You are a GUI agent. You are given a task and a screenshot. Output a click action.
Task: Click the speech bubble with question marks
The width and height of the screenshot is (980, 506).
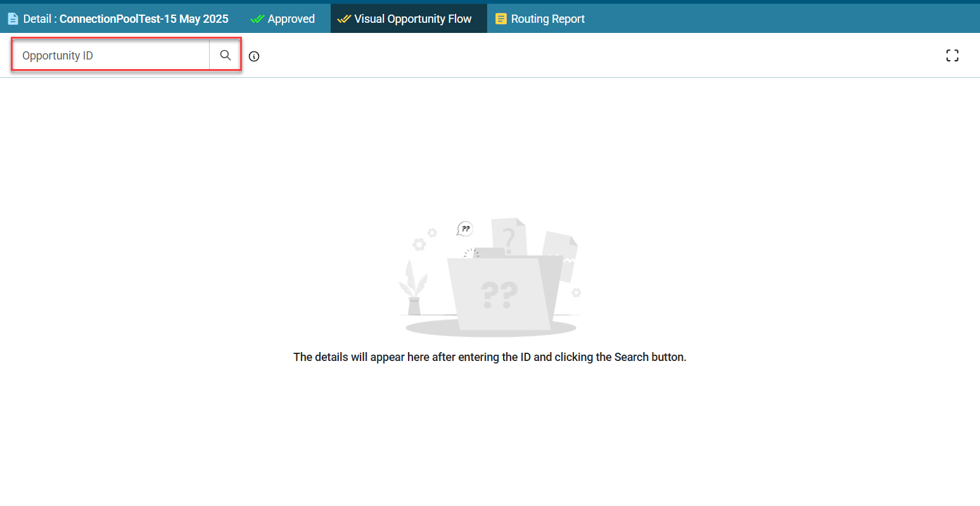[465, 229]
